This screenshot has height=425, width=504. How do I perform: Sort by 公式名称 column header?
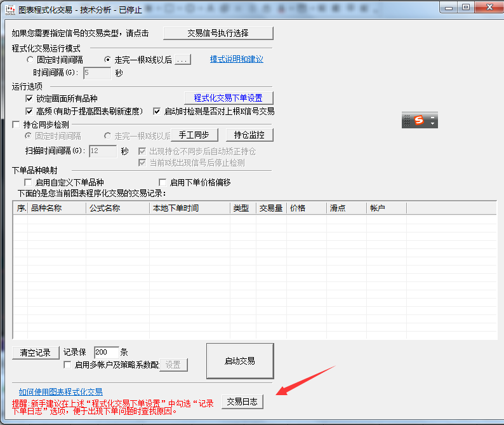(117, 208)
